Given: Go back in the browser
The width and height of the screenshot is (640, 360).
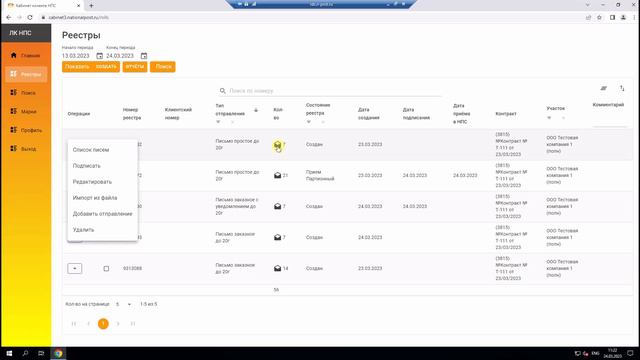Looking at the screenshot, I should point(9,18).
